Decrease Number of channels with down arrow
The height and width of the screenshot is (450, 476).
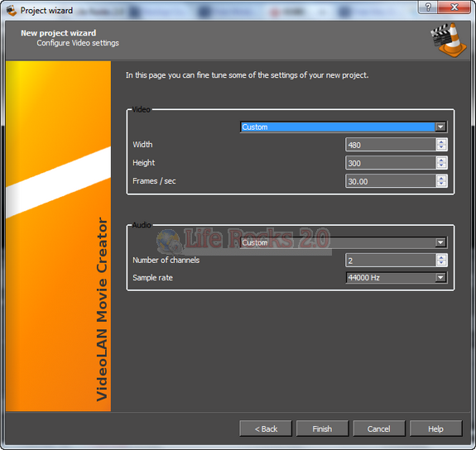(x=442, y=263)
